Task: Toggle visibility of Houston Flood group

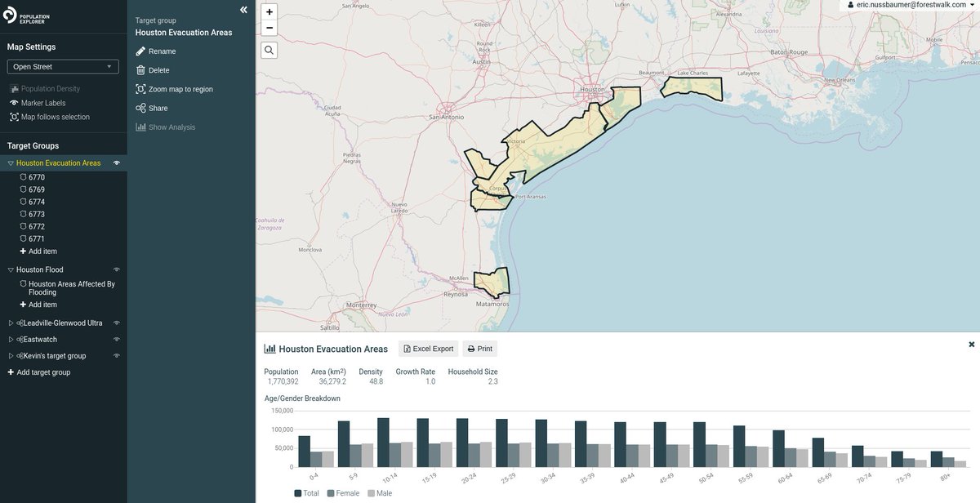Action: (x=117, y=269)
